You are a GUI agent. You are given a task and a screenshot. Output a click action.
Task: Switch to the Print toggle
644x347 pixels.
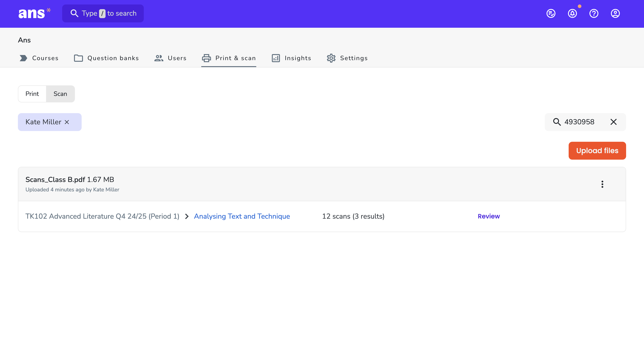coord(32,94)
